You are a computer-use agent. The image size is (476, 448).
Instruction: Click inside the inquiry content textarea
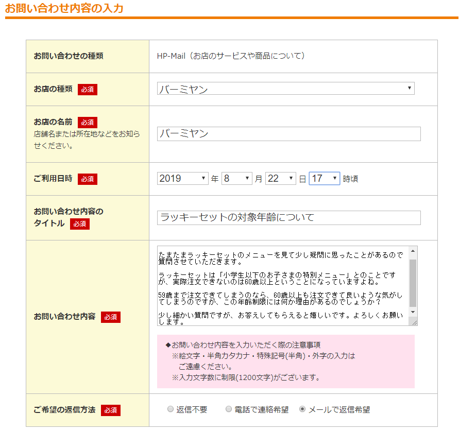[283, 286]
